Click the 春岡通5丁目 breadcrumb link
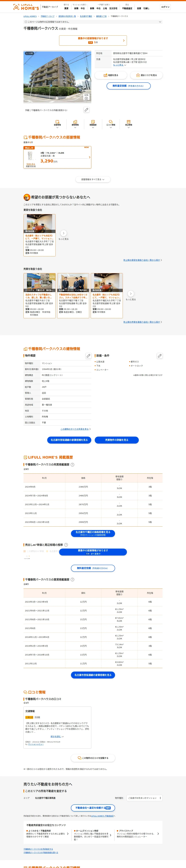Image resolution: width=186 pixels, height=868 pixels. (x=101, y=16)
